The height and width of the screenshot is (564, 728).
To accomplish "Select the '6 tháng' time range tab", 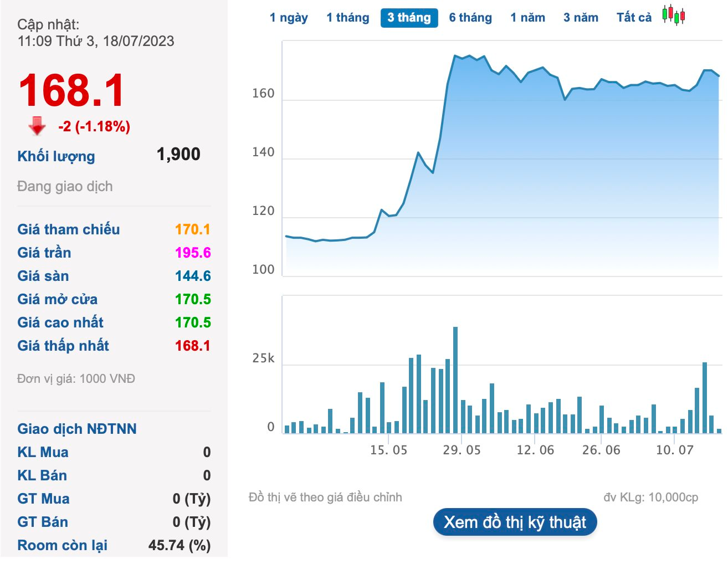I will pyautogui.click(x=470, y=18).
